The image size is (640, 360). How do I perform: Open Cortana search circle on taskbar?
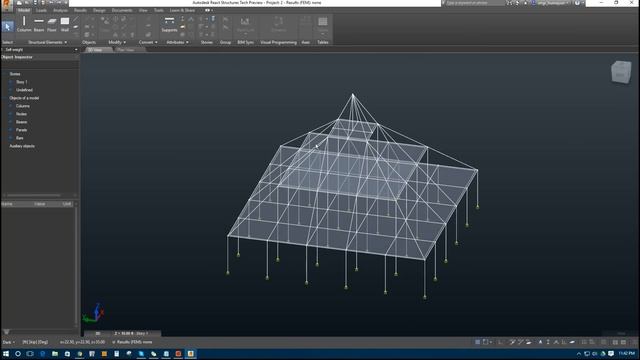tap(18, 353)
